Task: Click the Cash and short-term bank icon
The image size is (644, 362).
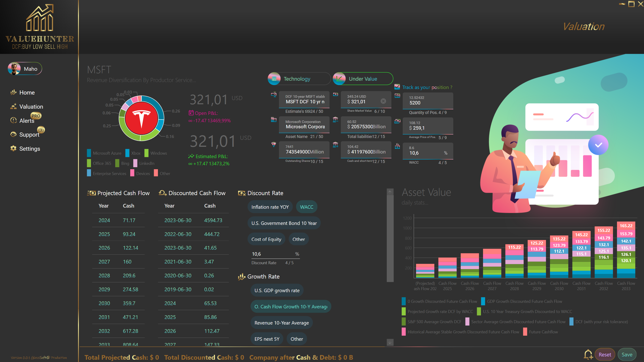Action: 336,144
